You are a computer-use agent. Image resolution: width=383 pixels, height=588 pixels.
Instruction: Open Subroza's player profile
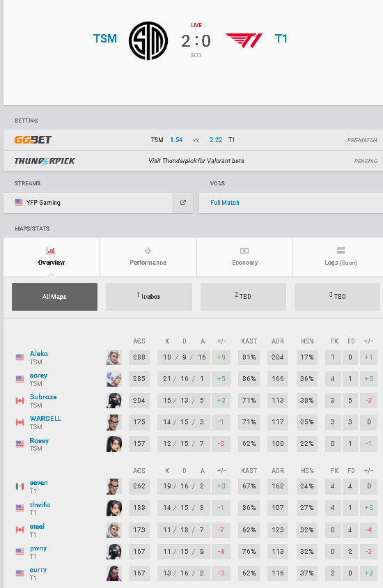click(43, 396)
